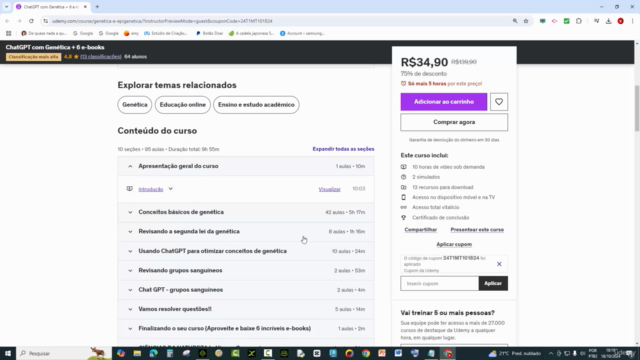Open De quase nada a qu... bookmark

(44, 33)
